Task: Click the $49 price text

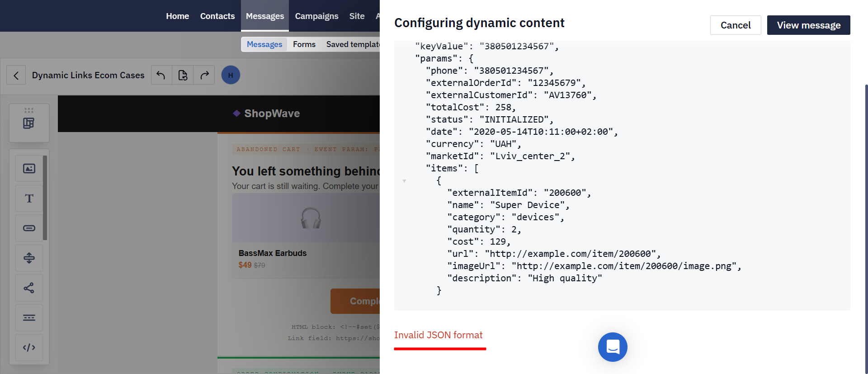Action: 245,265
